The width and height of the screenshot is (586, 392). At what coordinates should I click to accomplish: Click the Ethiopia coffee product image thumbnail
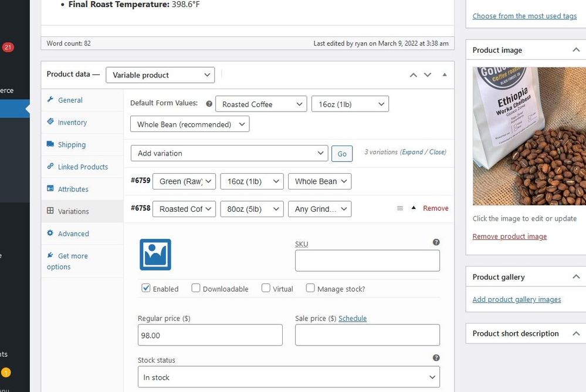point(529,135)
